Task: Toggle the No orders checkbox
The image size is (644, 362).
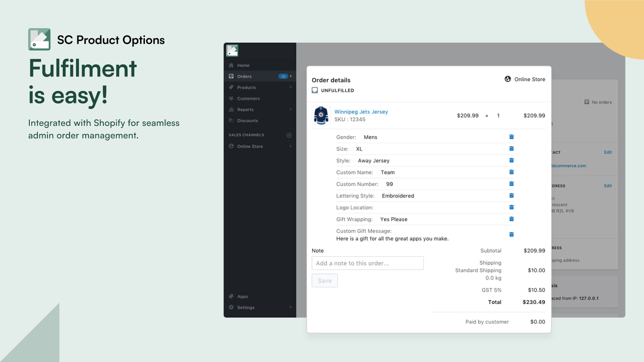Action: [587, 102]
